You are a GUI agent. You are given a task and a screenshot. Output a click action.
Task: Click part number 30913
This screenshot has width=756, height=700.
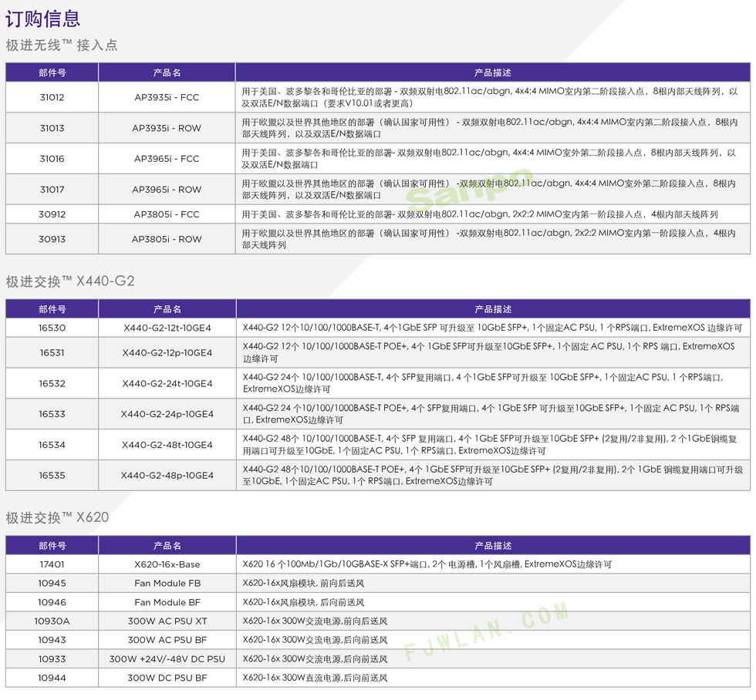click(x=52, y=239)
